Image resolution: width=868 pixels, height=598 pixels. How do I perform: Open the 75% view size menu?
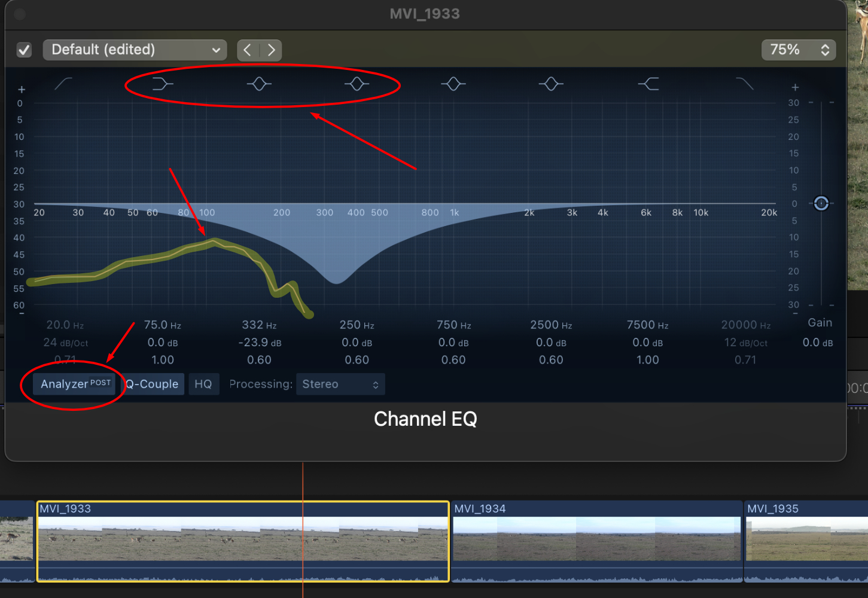(x=798, y=50)
